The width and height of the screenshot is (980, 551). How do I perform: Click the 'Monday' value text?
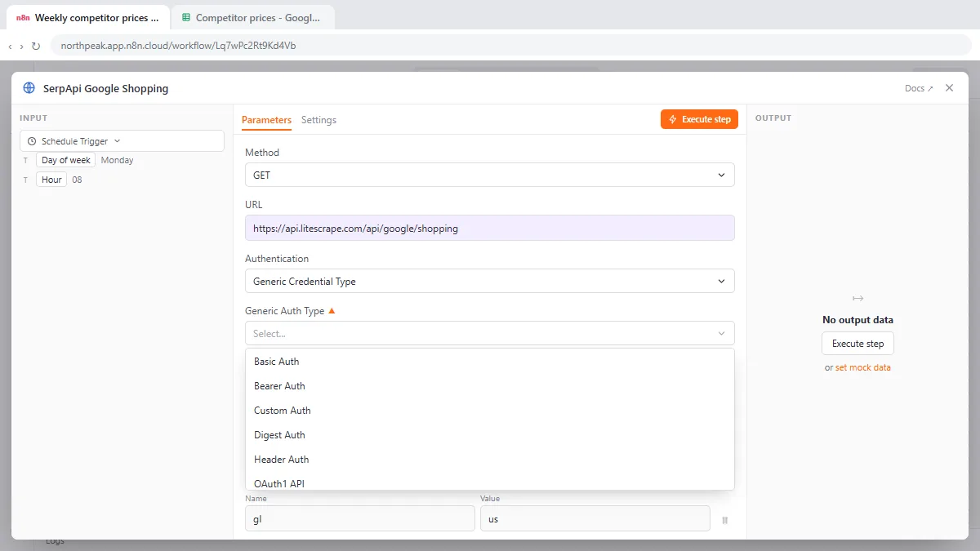(x=117, y=160)
